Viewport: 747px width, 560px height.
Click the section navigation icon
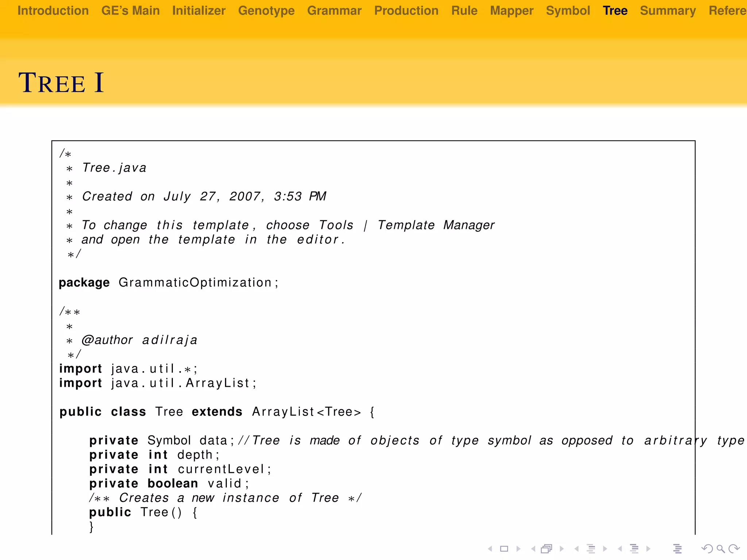click(x=634, y=549)
